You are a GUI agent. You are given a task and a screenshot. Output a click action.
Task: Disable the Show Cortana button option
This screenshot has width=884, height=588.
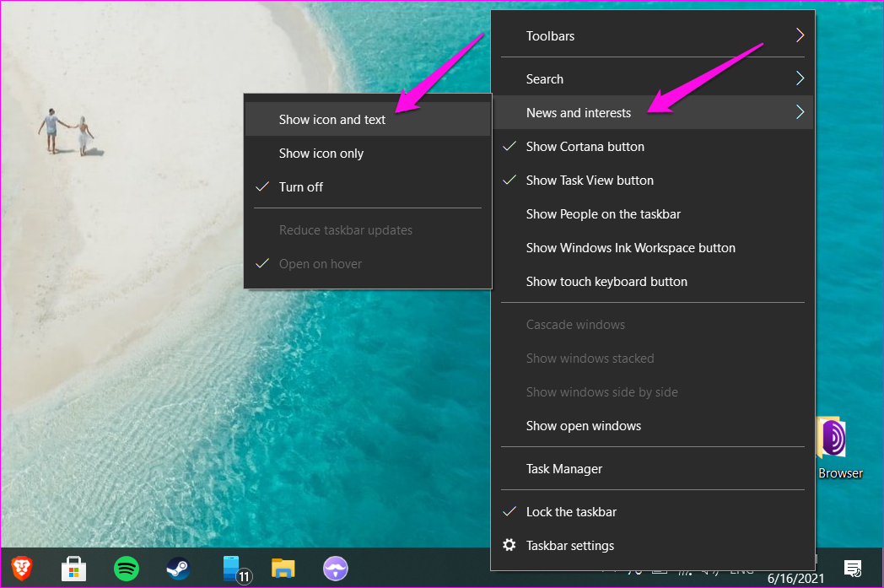pyautogui.click(x=585, y=146)
